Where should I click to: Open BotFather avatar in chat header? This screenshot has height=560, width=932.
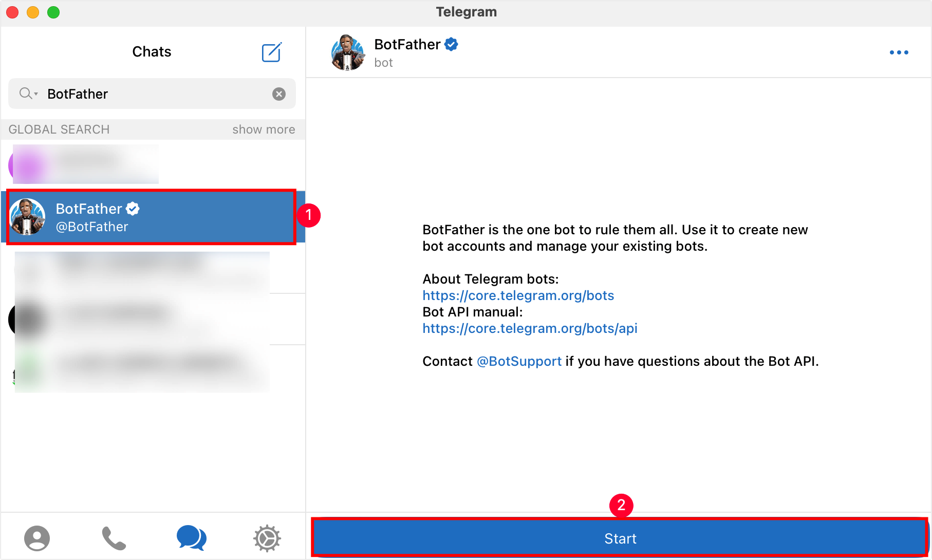[348, 52]
